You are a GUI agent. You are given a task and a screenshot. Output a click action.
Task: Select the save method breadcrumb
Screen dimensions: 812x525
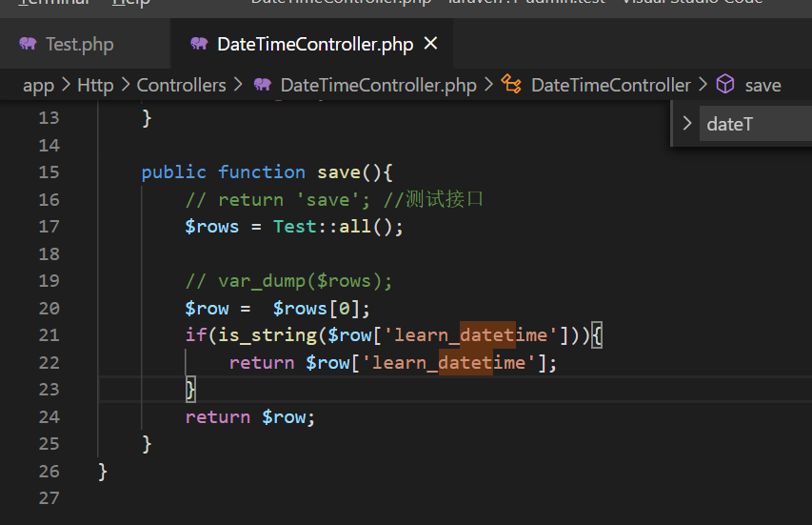click(762, 86)
